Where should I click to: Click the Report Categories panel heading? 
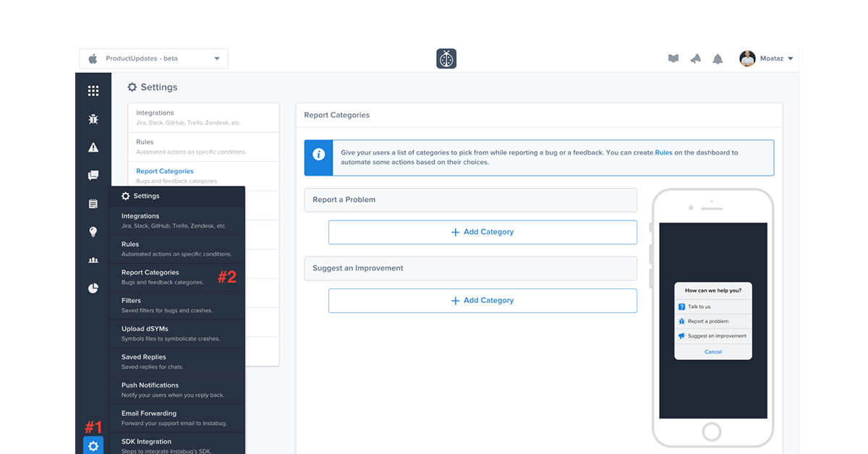[337, 115]
